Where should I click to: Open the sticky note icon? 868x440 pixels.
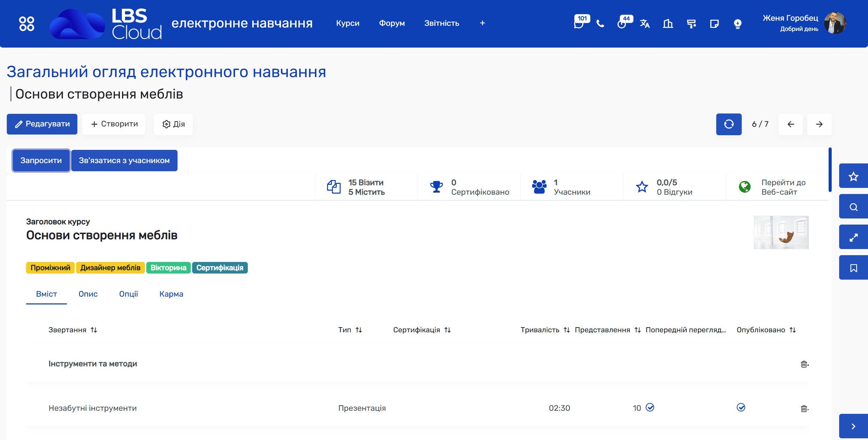(x=714, y=23)
